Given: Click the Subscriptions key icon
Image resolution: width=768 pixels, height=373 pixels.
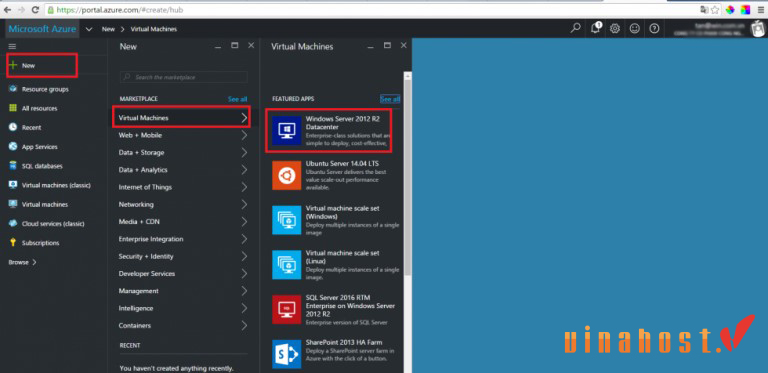Looking at the screenshot, I should pyautogui.click(x=13, y=243).
